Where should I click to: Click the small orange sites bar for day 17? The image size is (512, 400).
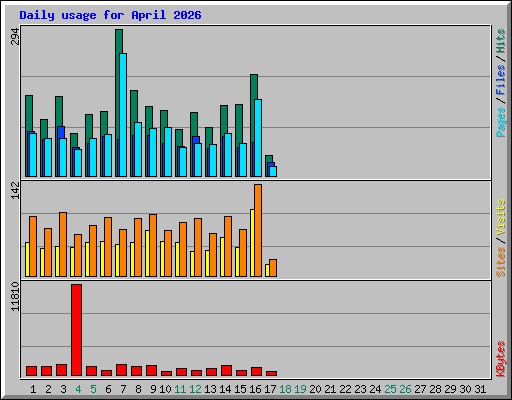point(273,268)
